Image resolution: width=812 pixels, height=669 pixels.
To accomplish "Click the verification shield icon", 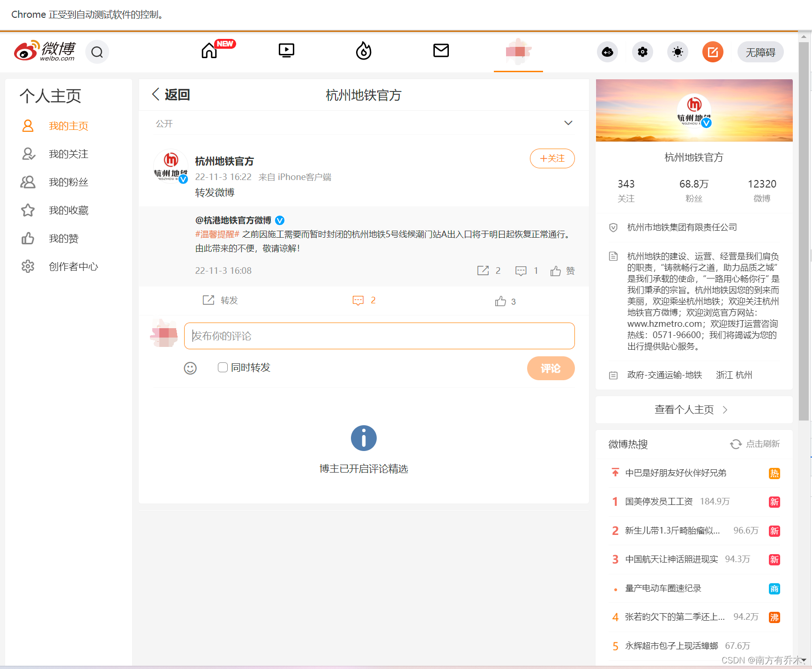I will click(x=613, y=227).
